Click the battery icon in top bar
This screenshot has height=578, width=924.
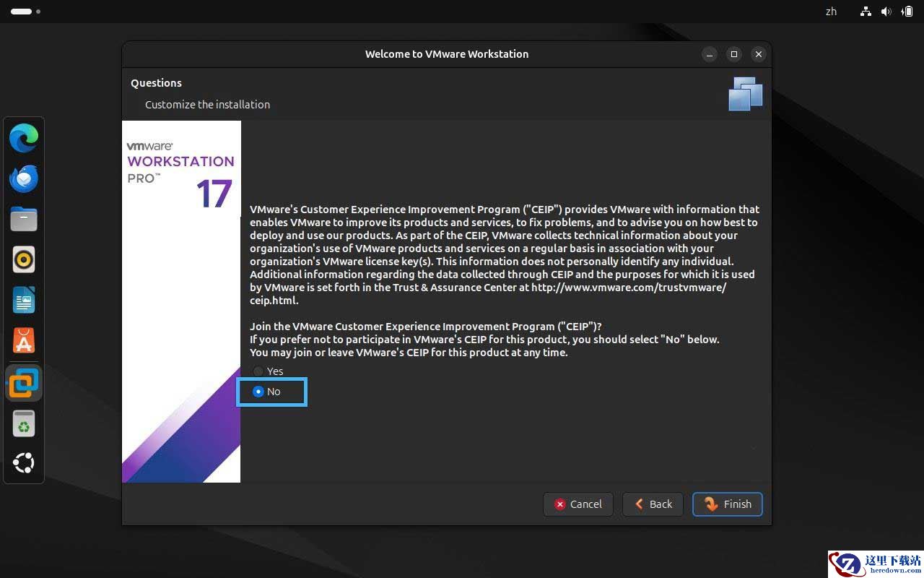click(907, 12)
